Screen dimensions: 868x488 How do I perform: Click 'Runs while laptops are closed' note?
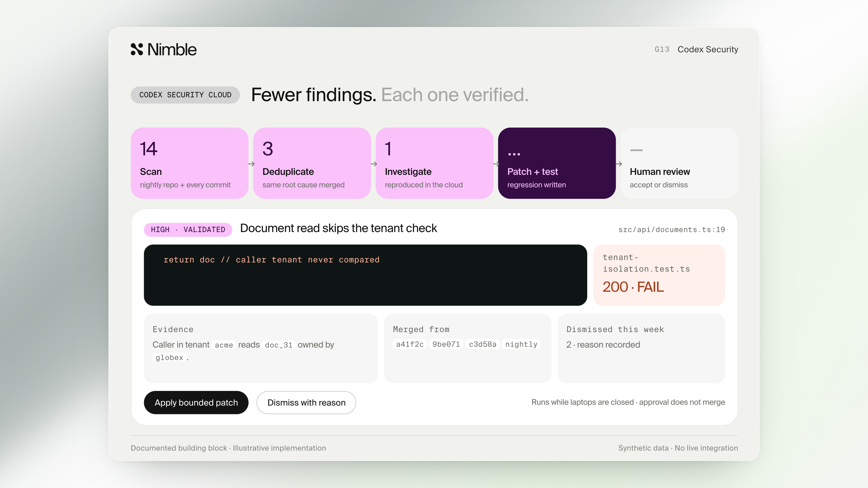click(x=583, y=402)
